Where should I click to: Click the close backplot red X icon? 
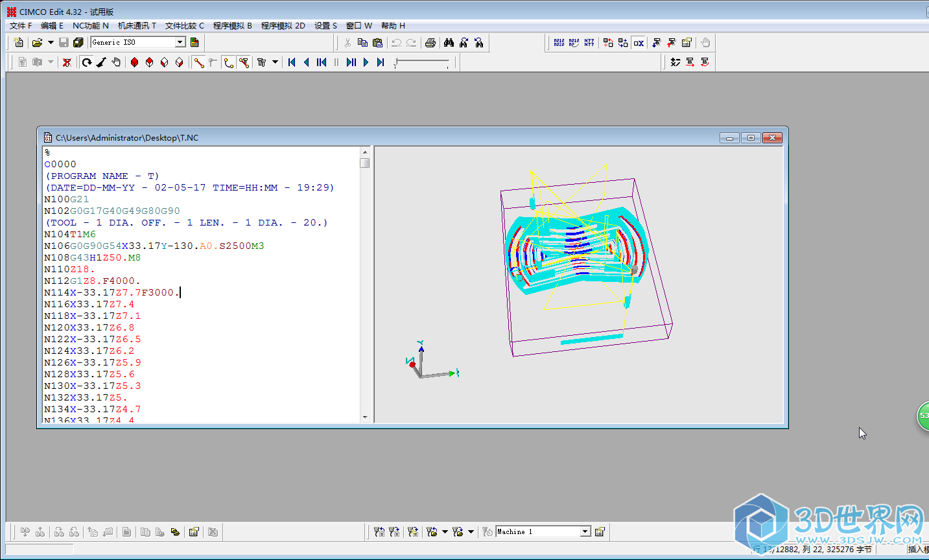(67, 62)
